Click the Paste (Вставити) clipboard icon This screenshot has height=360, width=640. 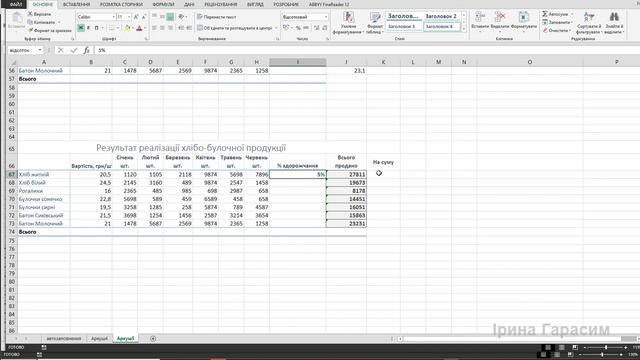pos(17,18)
